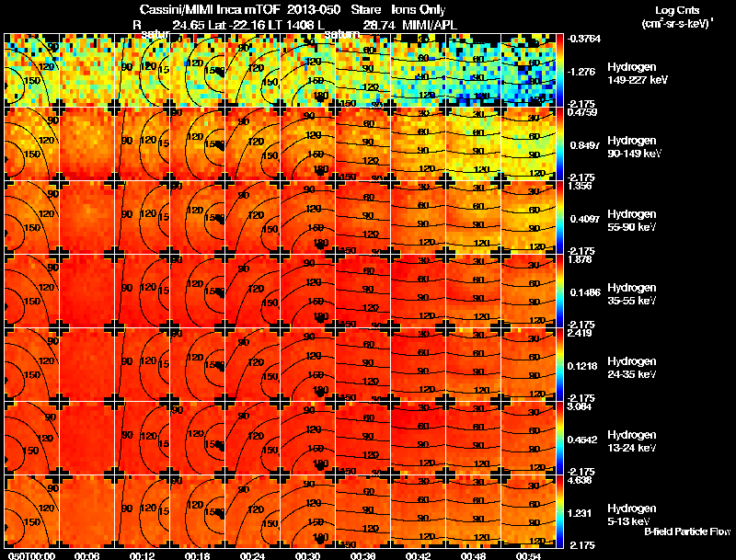Click the 4.638 color scale value

(580, 480)
